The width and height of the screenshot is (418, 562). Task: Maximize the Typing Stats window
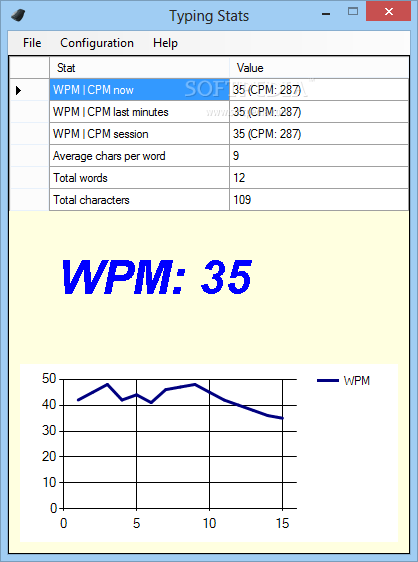353,12
